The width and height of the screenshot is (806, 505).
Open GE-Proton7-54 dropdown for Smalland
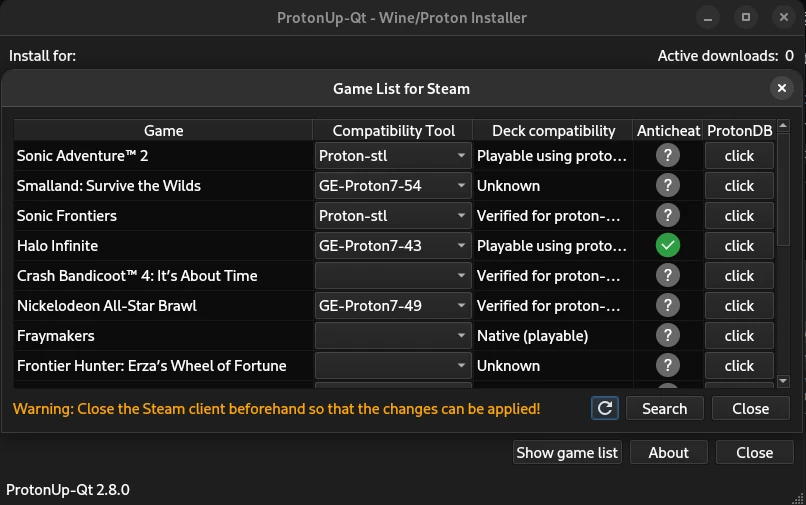click(x=393, y=186)
